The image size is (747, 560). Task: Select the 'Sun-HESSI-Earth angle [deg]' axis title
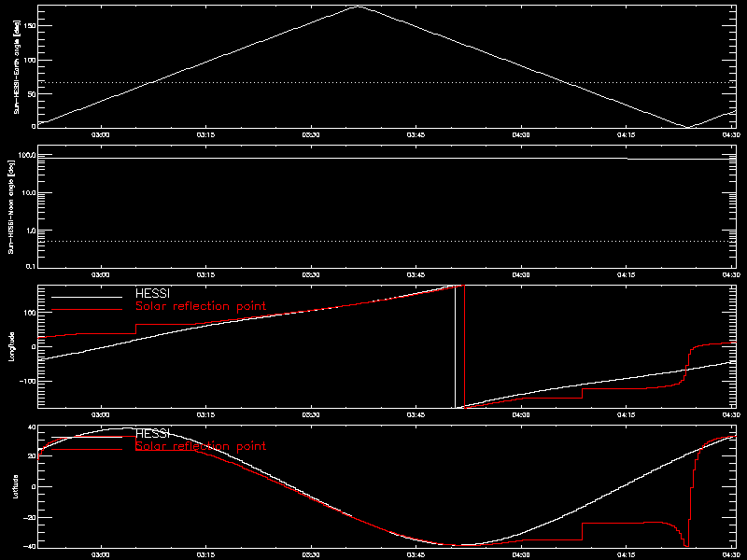17,66
